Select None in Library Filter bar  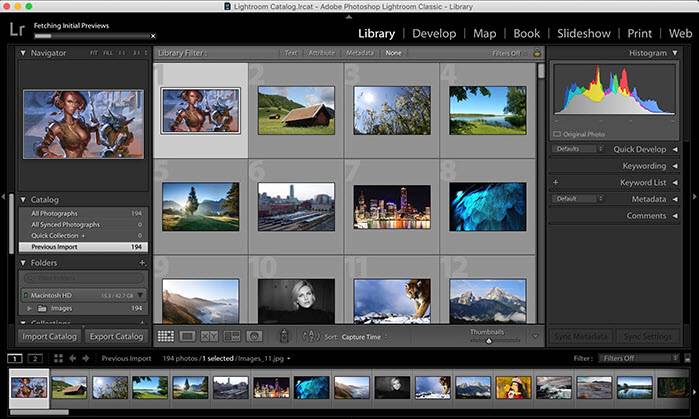[x=394, y=52]
